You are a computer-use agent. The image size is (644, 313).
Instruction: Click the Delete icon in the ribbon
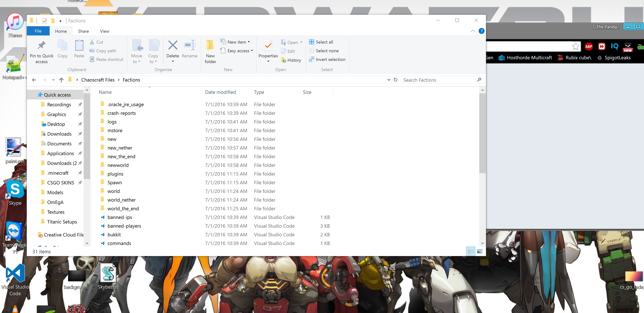[x=173, y=45]
